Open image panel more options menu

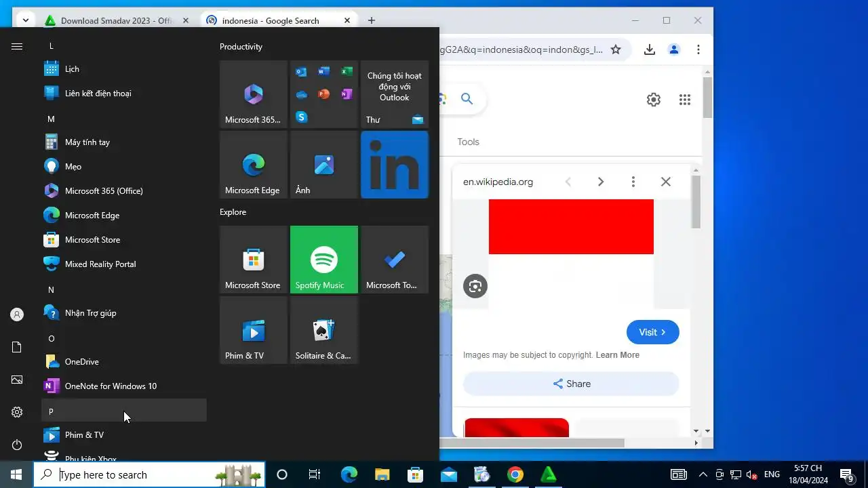(x=633, y=182)
